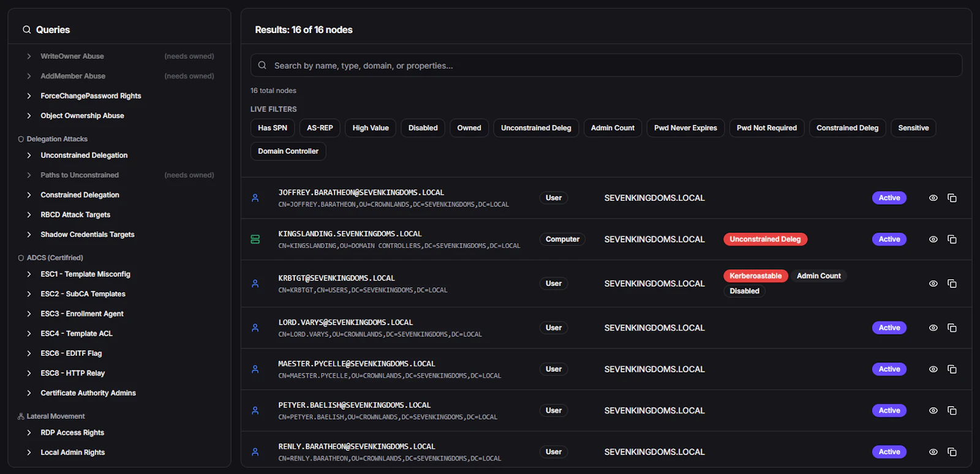
Task: Expand the Object Ownership Abuse query
Action: coord(29,116)
